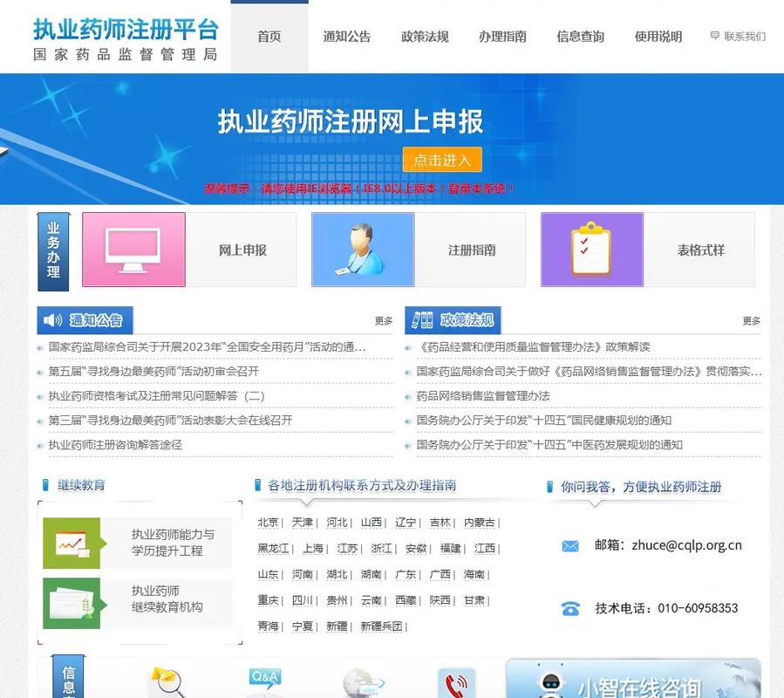Click the 点击进入 button on the banner

point(443,160)
